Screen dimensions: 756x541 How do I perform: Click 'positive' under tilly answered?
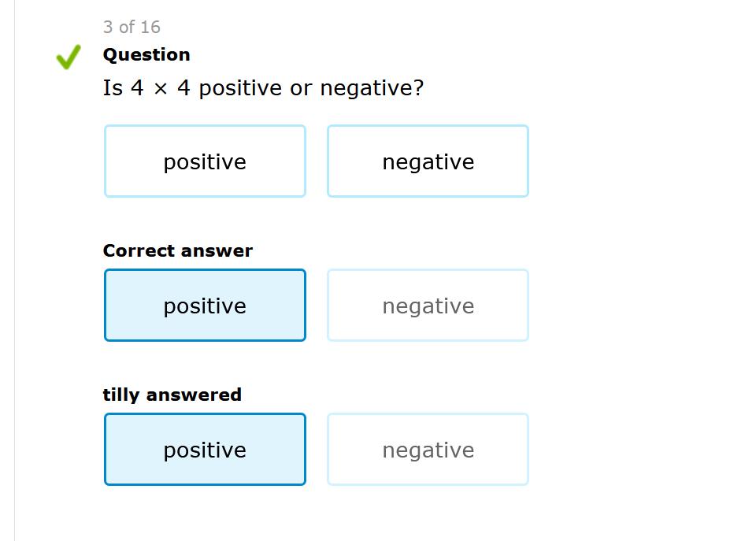[205, 450]
